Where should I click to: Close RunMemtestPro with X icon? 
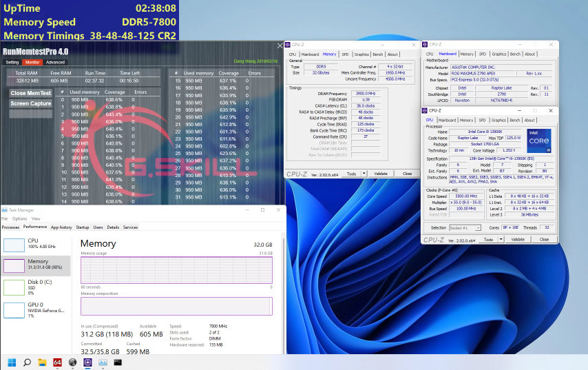click(x=280, y=45)
